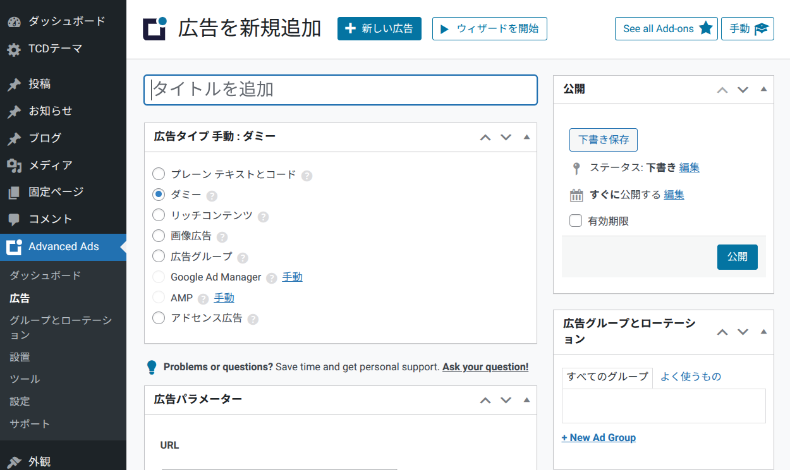Open グループとローテーション submenu item
Screen dimensions: 790x470
(x=60, y=327)
